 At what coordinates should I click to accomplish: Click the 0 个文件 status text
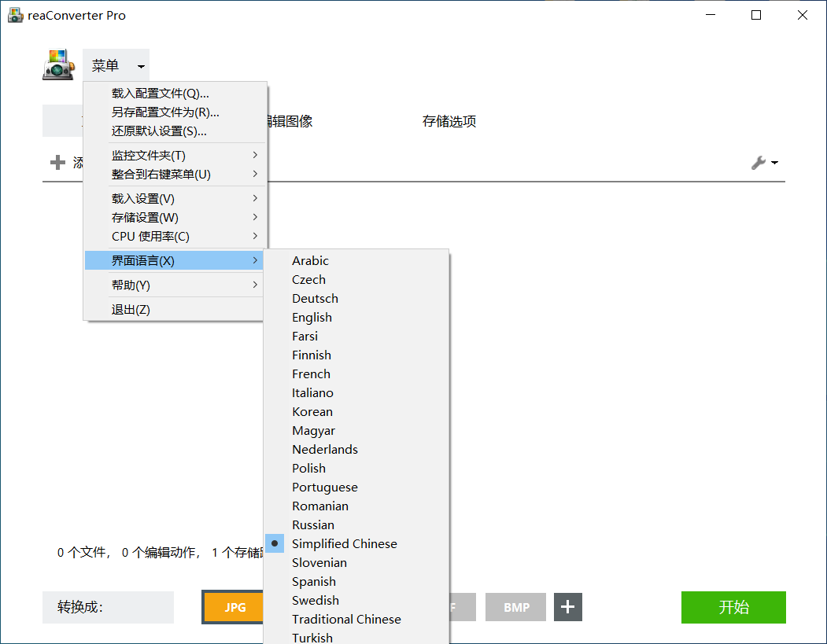(83, 552)
